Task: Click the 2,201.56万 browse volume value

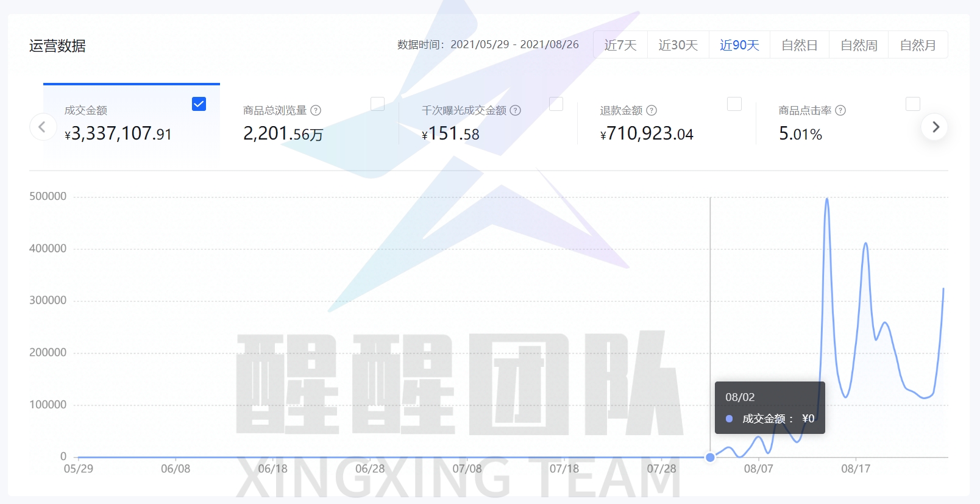Action: coord(283,133)
